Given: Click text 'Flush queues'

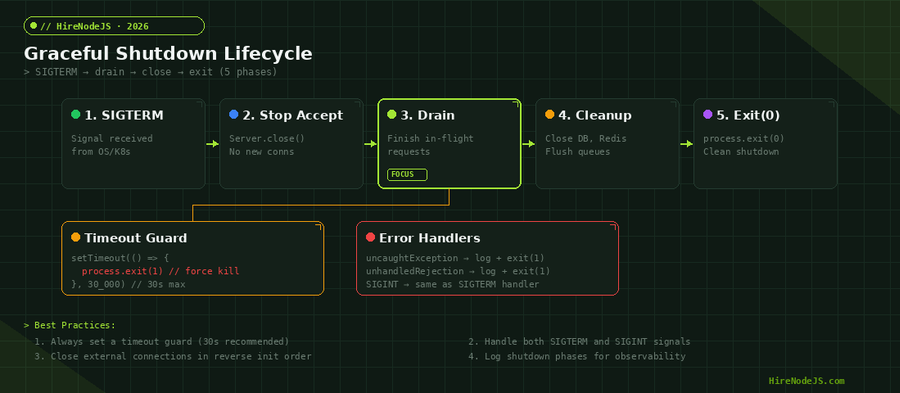Looking at the screenshot, I should click(578, 152).
